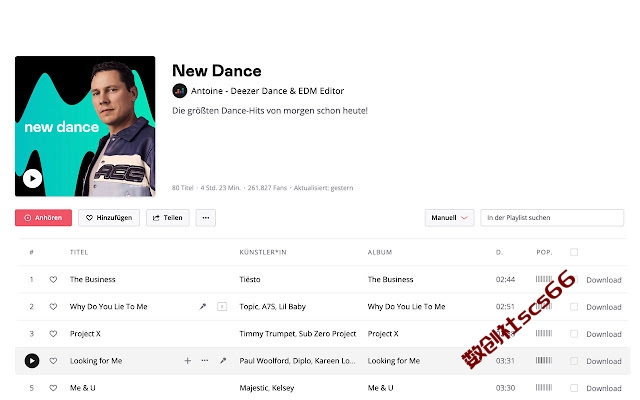640x400 pixels.
Task: Open the Looking for Me album
Action: (393, 361)
